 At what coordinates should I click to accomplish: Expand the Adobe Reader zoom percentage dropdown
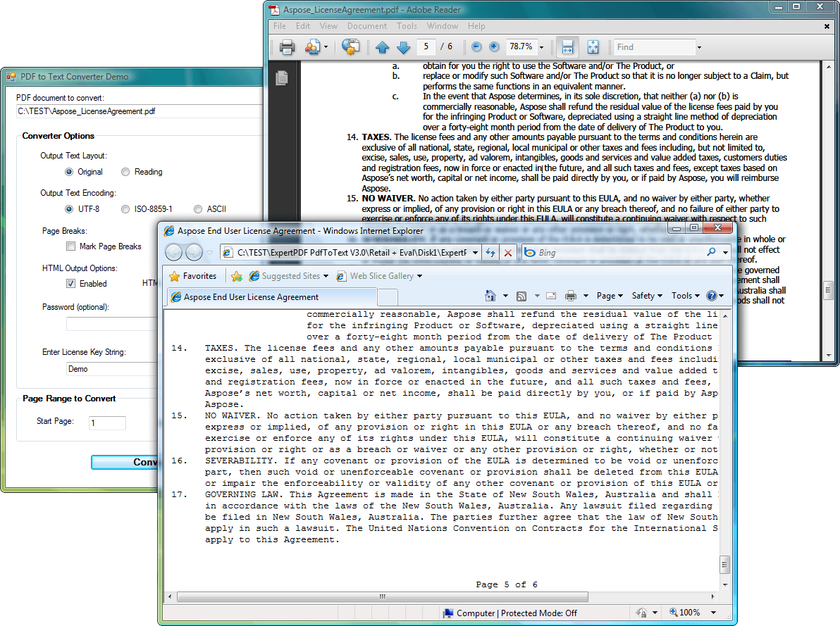tap(542, 47)
